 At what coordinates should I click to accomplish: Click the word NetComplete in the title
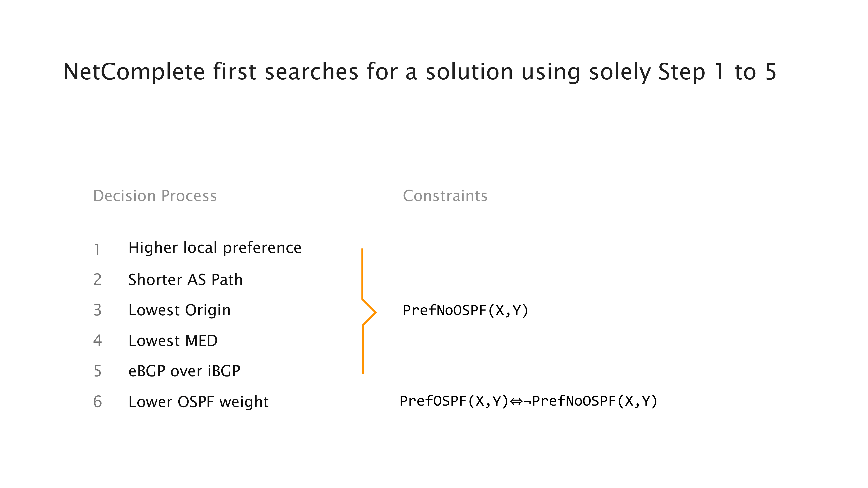134,72
